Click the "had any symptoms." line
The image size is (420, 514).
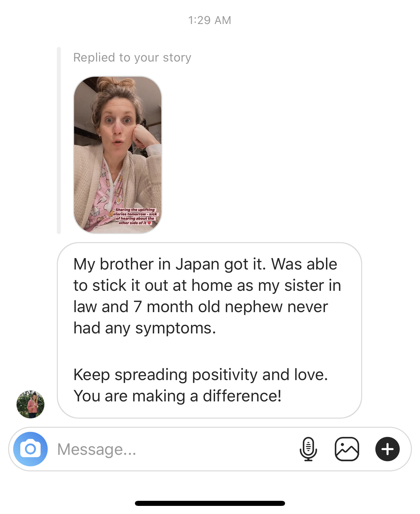click(x=145, y=328)
